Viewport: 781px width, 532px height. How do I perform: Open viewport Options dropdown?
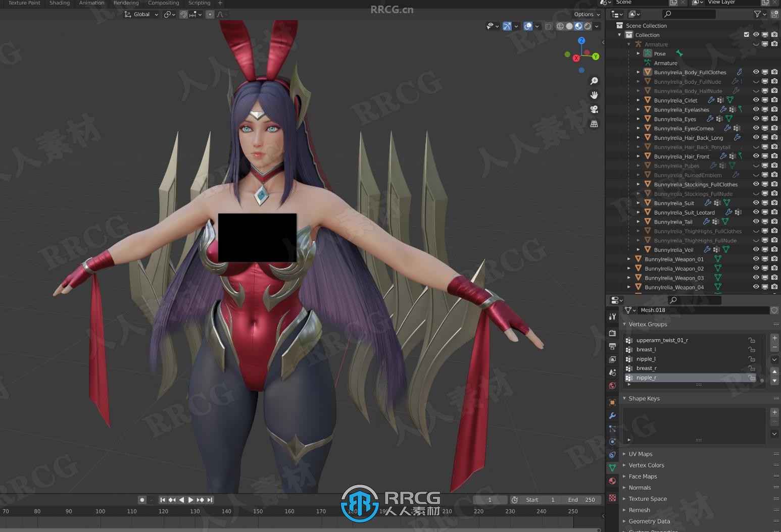coord(587,14)
